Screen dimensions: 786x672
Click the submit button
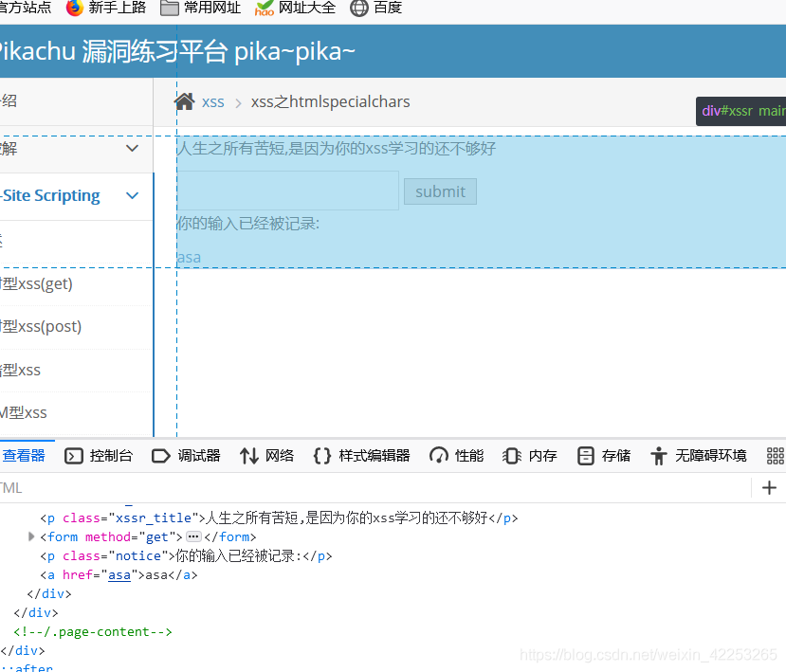(440, 191)
